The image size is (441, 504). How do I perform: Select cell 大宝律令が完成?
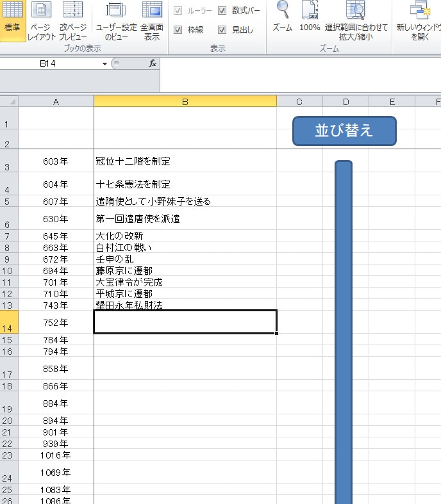[x=185, y=282]
